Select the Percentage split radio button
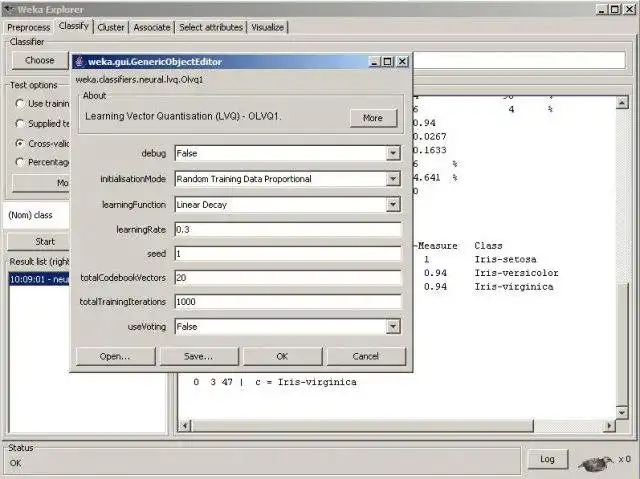Viewport: 640px width, 479px height. 19,162
